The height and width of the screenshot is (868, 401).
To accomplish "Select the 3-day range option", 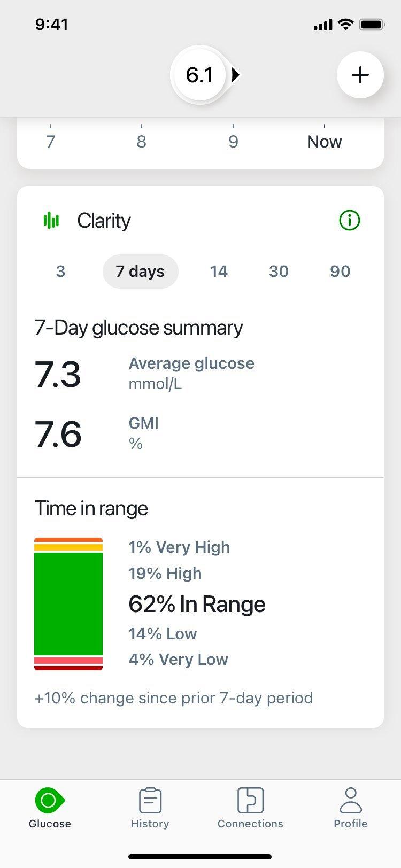I will coord(60,272).
